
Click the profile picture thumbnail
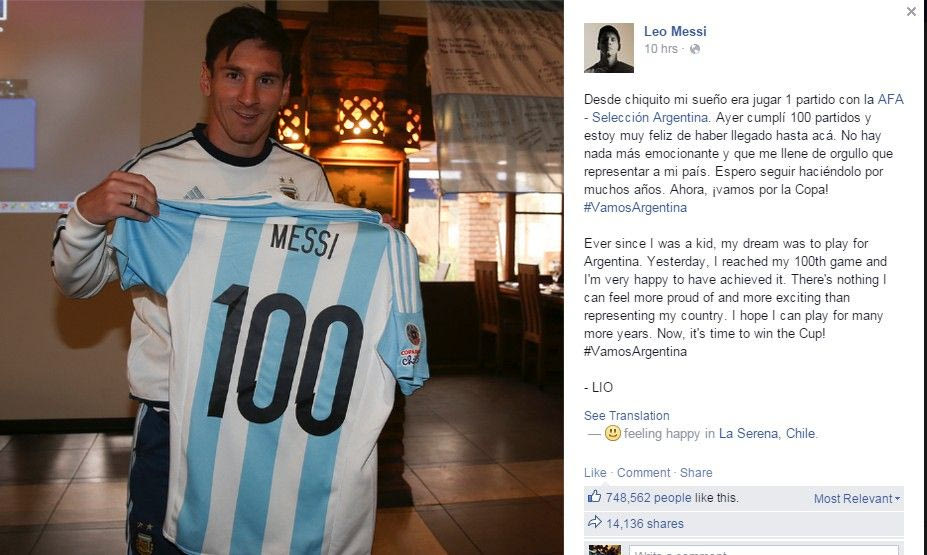[x=608, y=48]
